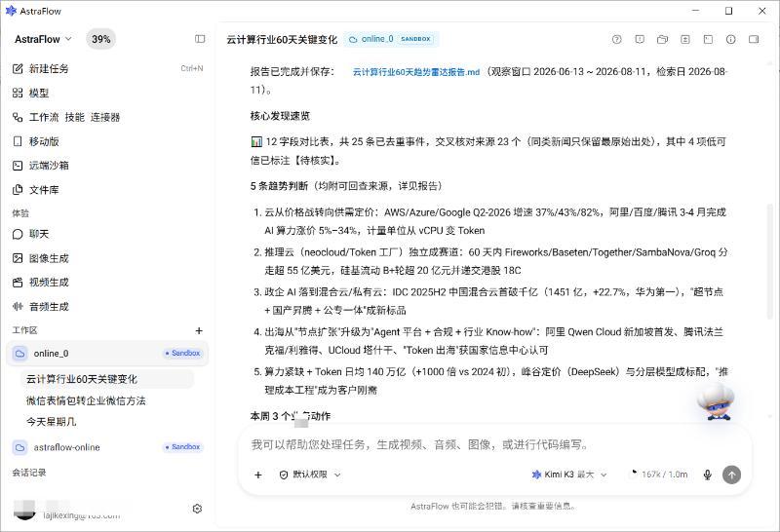The height and width of the screenshot is (532, 780).
Task: Open the 默认权限 permissions dropdown
Action: tap(309, 475)
